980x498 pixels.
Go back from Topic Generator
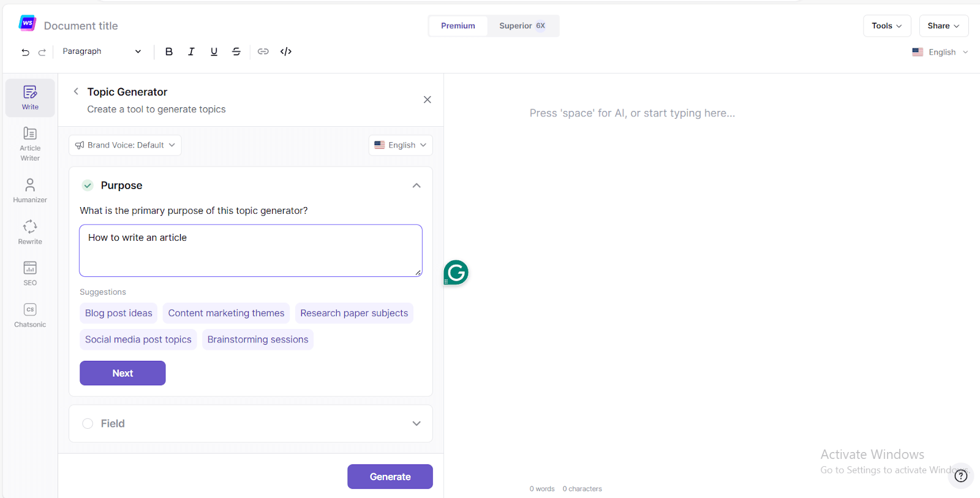click(x=76, y=91)
